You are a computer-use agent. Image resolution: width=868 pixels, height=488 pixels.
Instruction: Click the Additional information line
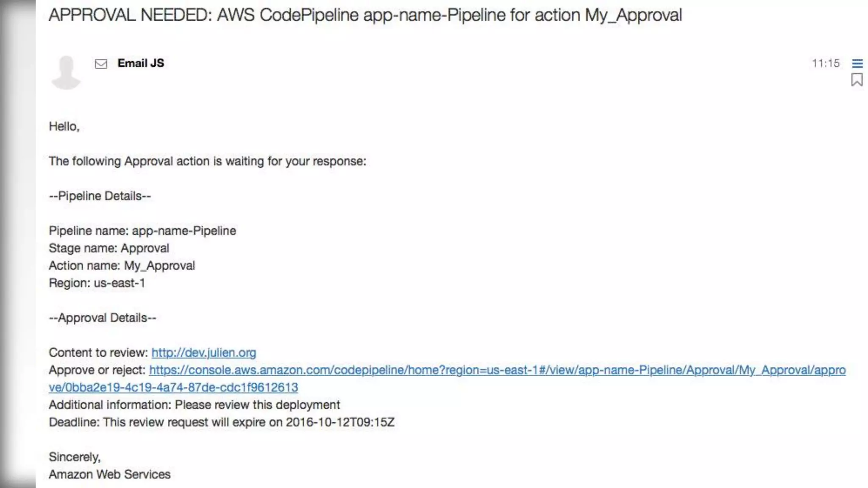(194, 405)
